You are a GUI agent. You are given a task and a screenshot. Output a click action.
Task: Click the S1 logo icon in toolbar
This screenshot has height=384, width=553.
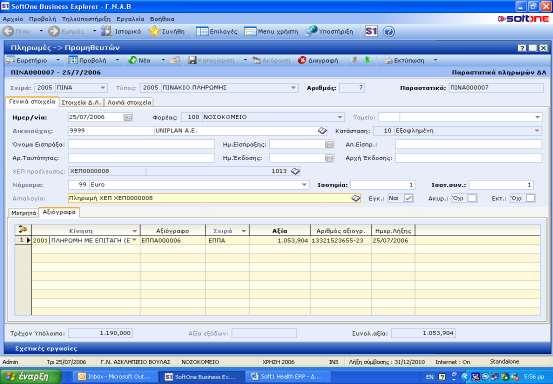[x=371, y=31]
